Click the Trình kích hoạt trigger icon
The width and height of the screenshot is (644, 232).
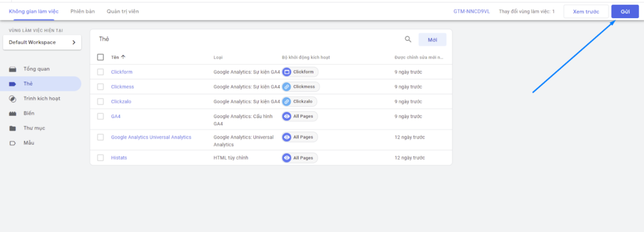(13, 99)
